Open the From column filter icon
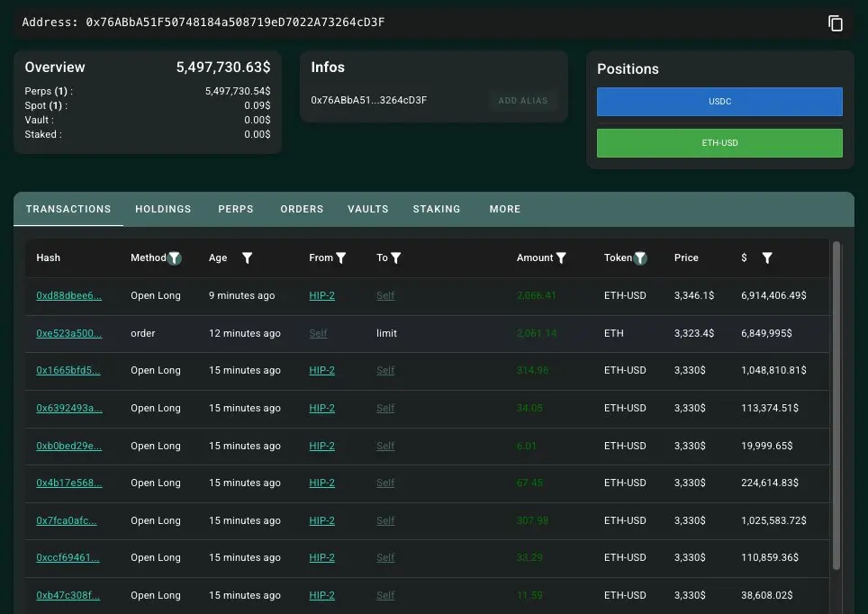The height and width of the screenshot is (614, 868). click(341, 258)
